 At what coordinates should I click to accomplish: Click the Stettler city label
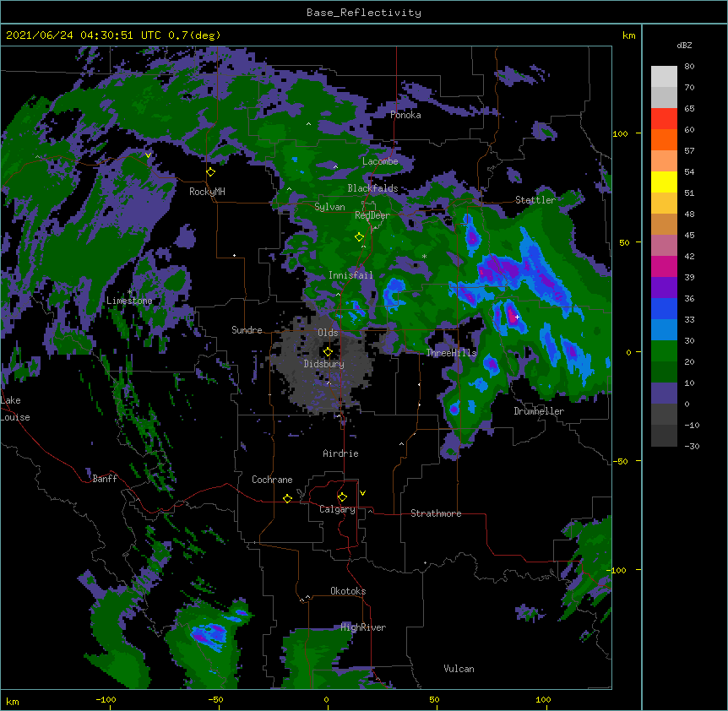pyautogui.click(x=535, y=200)
